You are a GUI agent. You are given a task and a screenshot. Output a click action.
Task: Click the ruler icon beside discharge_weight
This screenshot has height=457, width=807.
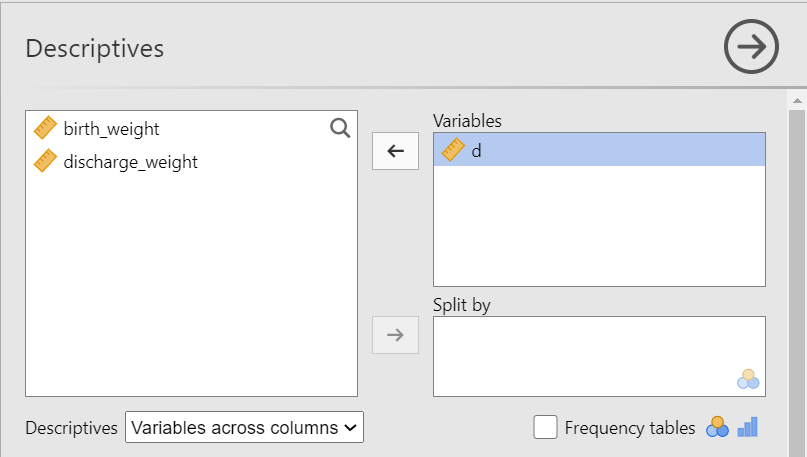click(46, 161)
